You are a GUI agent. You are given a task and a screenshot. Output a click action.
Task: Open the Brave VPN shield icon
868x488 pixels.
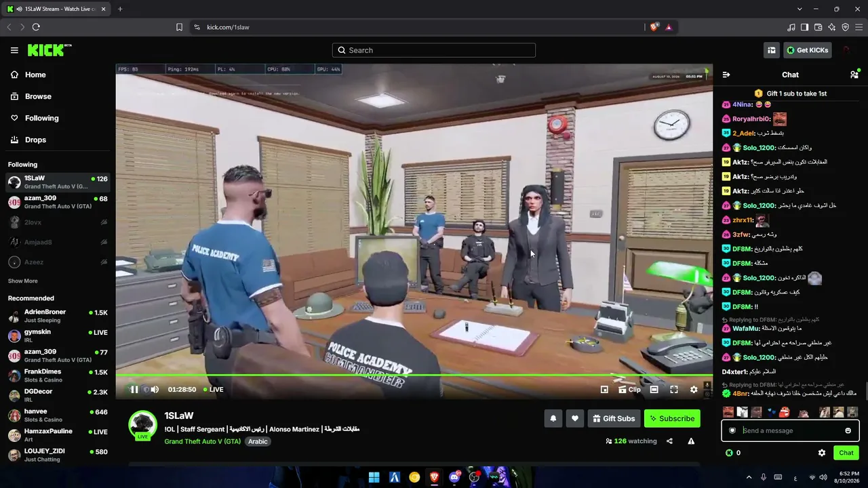pyautogui.click(x=845, y=27)
